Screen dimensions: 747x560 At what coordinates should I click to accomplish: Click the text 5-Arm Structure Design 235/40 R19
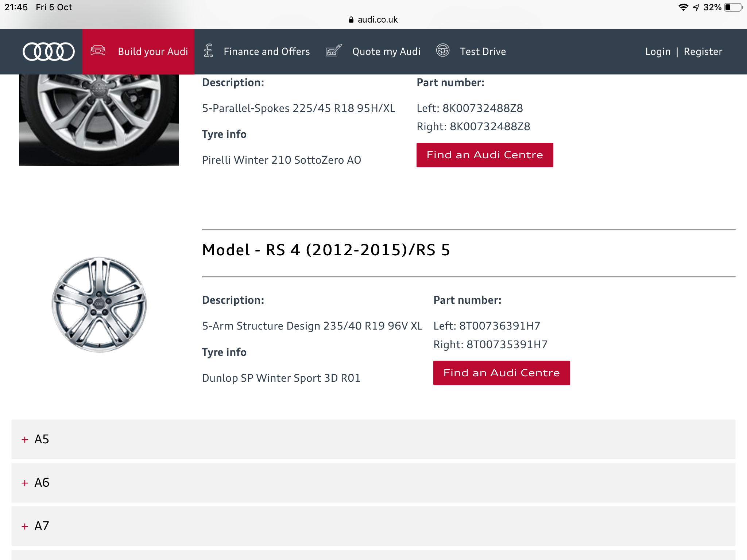click(x=293, y=326)
